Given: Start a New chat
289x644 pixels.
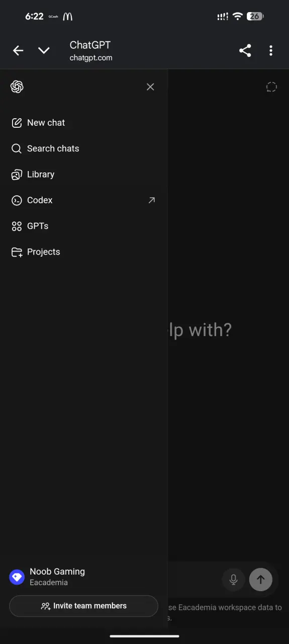Looking at the screenshot, I should point(83,123).
